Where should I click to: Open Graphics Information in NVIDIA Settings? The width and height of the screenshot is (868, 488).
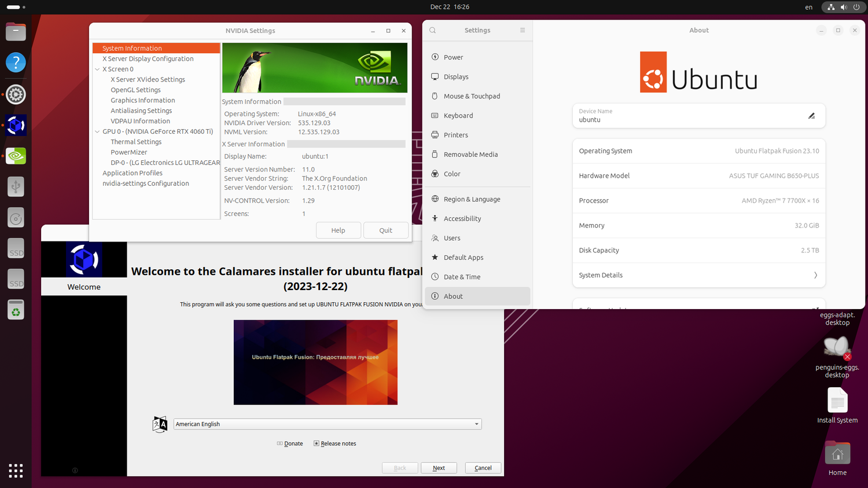pyautogui.click(x=142, y=100)
